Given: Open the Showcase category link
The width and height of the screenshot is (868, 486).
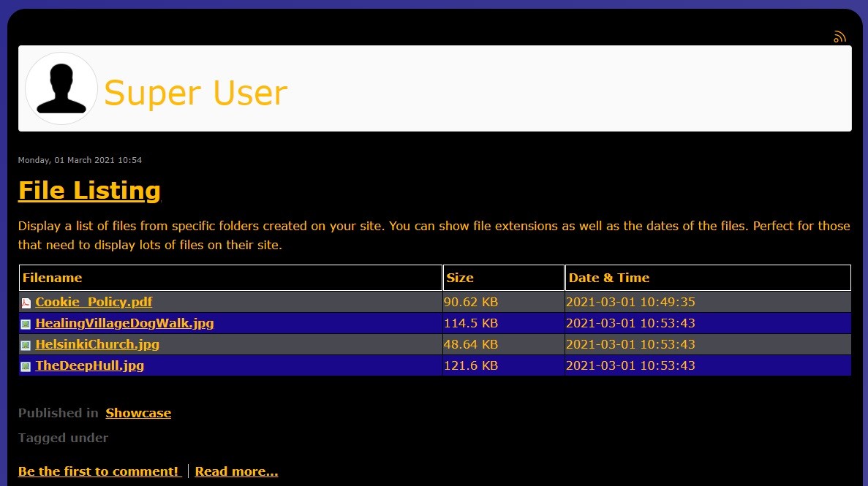Looking at the screenshot, I should point(138,413).
